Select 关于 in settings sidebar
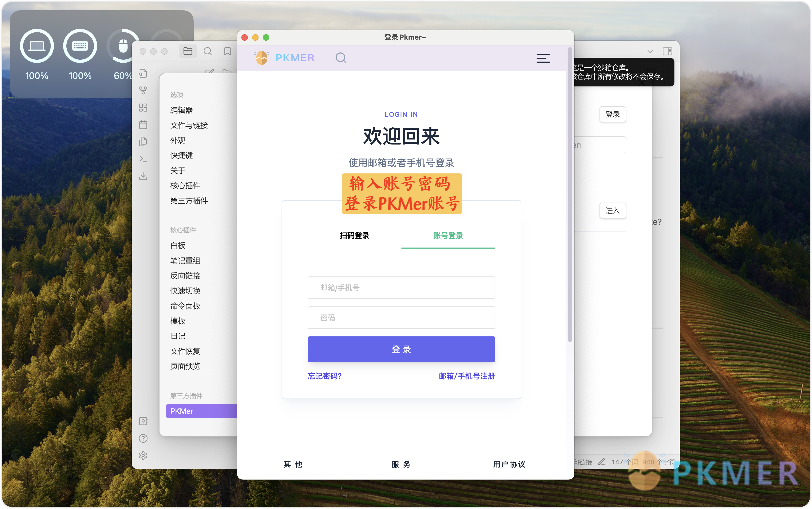The width and height of the screenshot is (812, 509). click(177, 170)
